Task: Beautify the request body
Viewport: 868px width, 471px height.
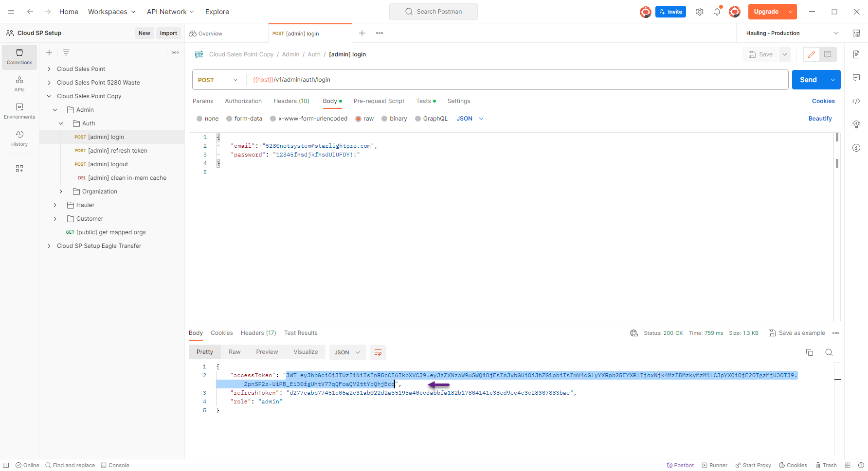Action: (x=820, y=119)
